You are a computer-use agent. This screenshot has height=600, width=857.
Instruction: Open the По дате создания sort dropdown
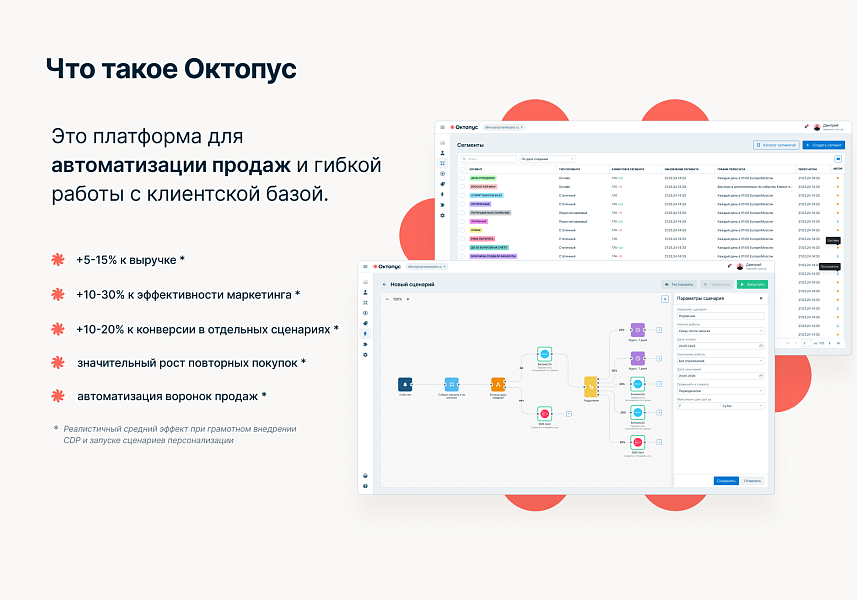coord(547,159)
